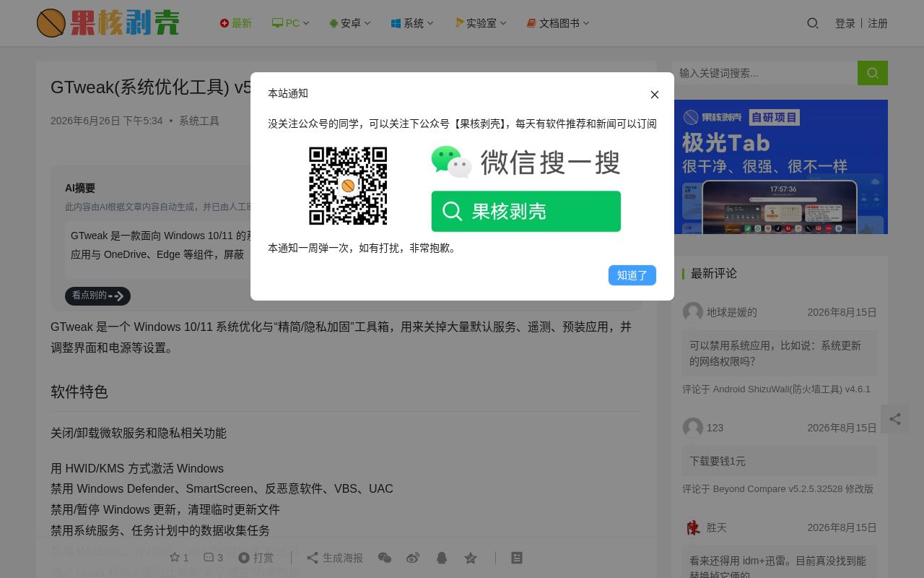Click the flag icon beside 实验室

pyautogui.click(x=459, y=23)
